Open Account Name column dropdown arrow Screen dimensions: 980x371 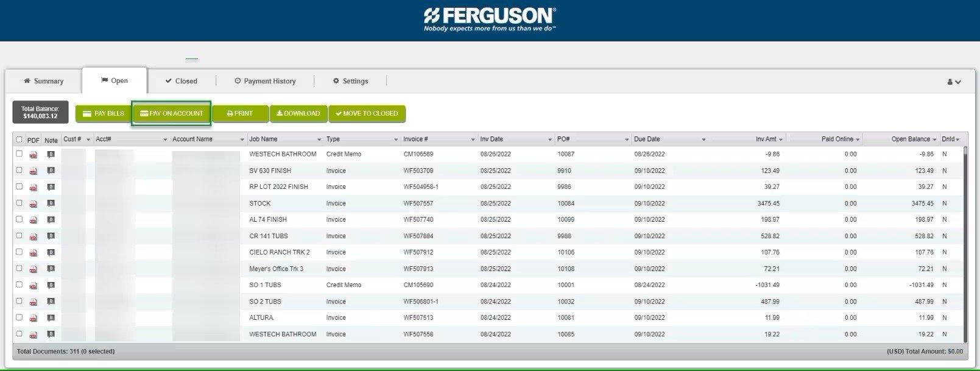click(x=242, y=140)
